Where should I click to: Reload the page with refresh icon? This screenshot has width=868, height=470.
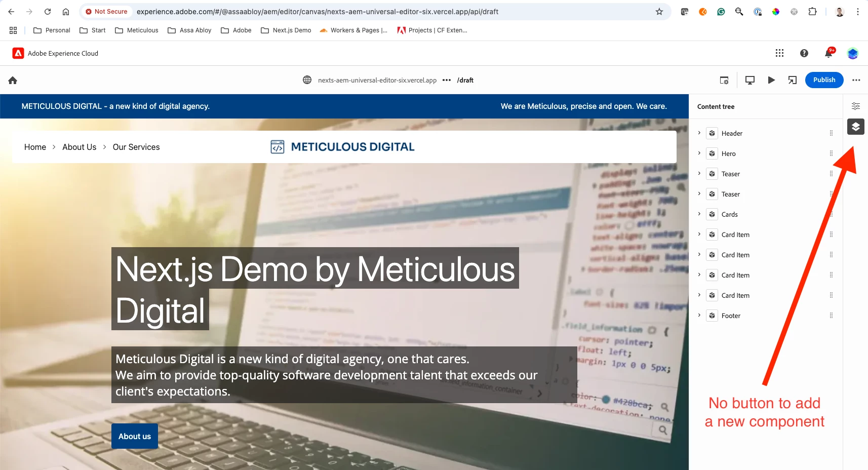point(48,12)
